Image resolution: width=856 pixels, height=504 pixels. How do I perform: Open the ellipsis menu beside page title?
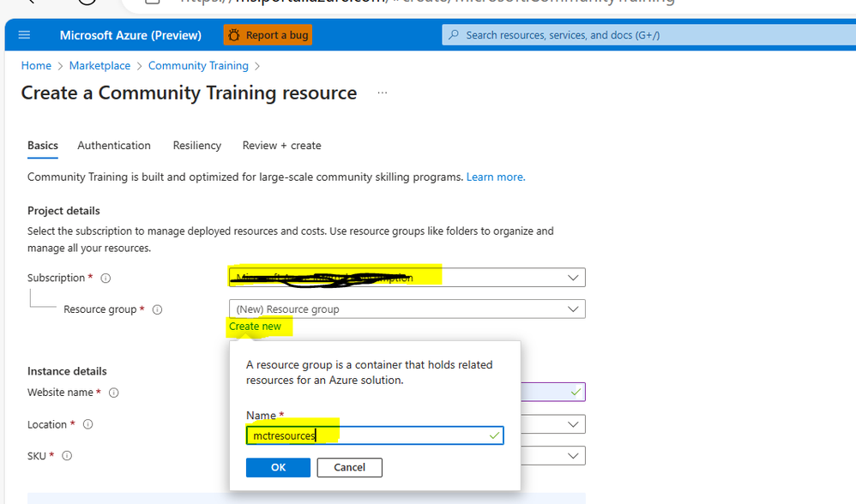click(383, 93)
